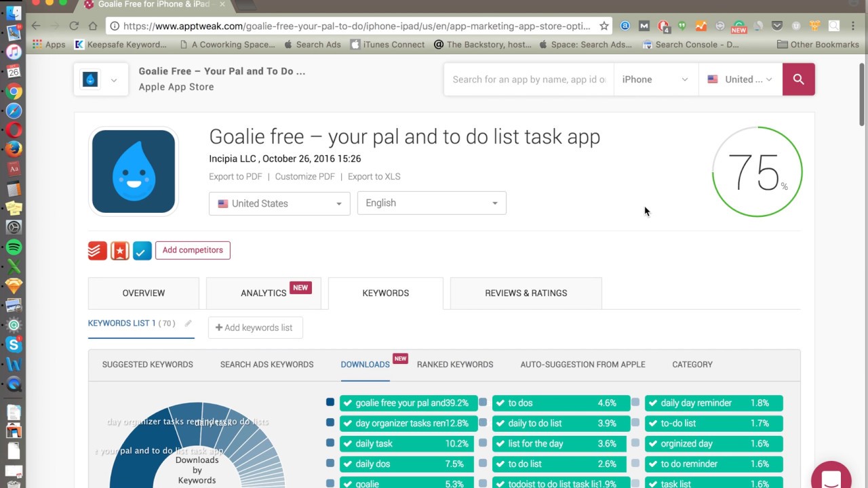The width and height of the screenshot is (868, 488).
Task: Open Skype from the dock
Action: 14,344
